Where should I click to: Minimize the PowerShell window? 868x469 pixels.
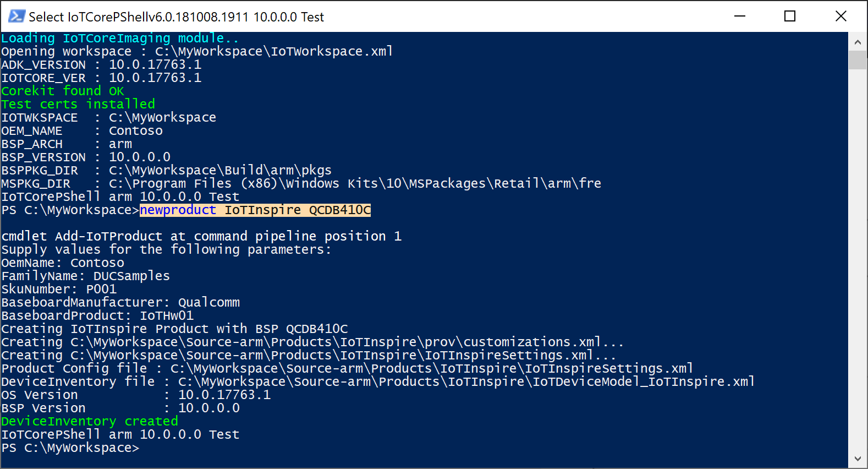739,17
